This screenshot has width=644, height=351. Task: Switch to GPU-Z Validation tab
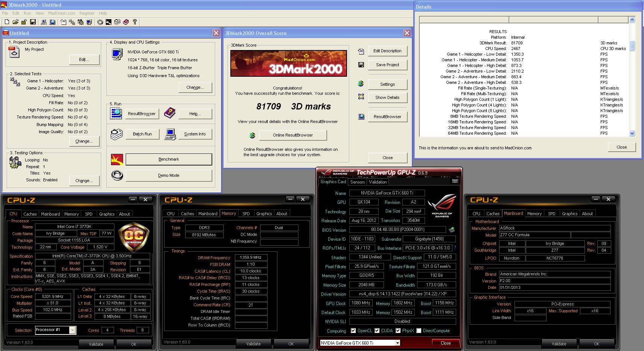(x=378, y=182)
